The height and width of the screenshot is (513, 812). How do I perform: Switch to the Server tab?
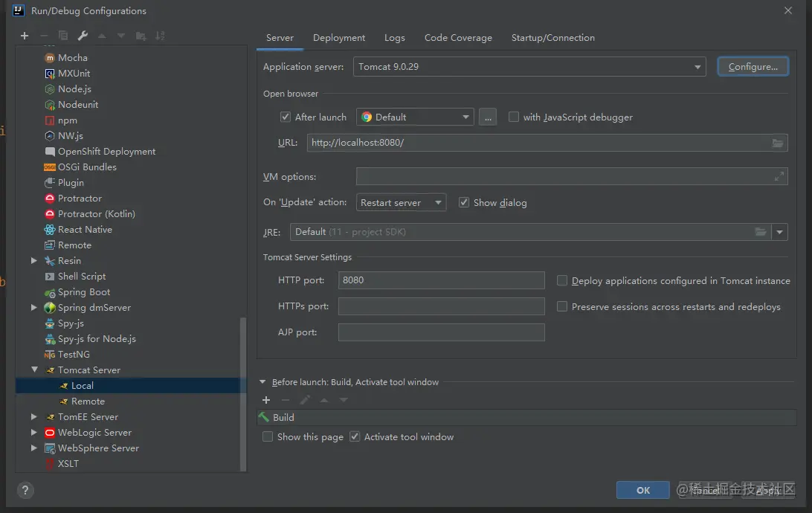click(280, 38)
